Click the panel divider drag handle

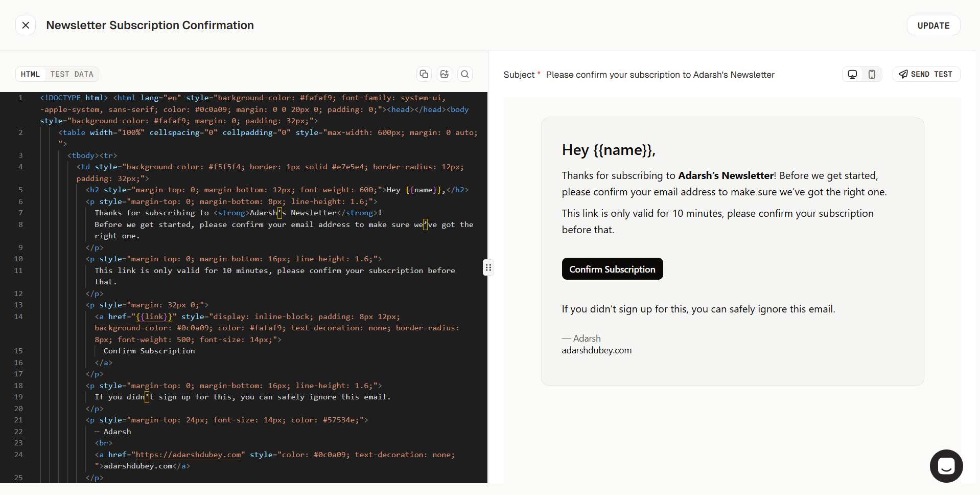[x=488, y=267]
